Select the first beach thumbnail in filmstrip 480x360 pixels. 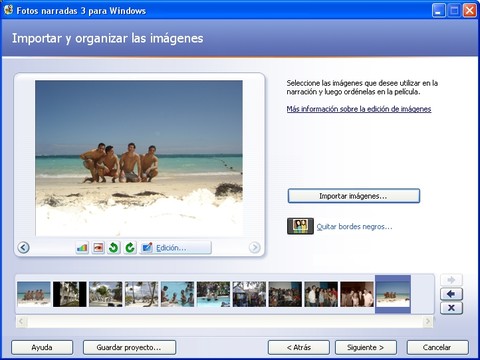tap(34, 294)
